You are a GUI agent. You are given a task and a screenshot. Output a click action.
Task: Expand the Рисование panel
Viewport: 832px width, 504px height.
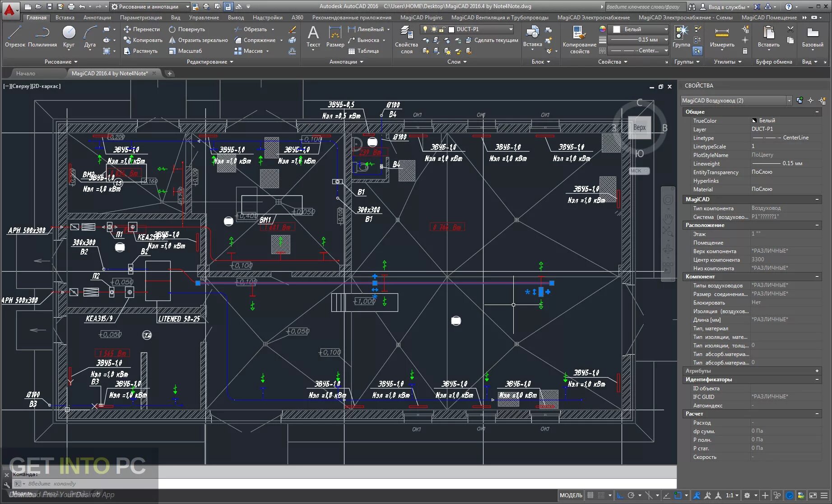(x=61, y=62)
